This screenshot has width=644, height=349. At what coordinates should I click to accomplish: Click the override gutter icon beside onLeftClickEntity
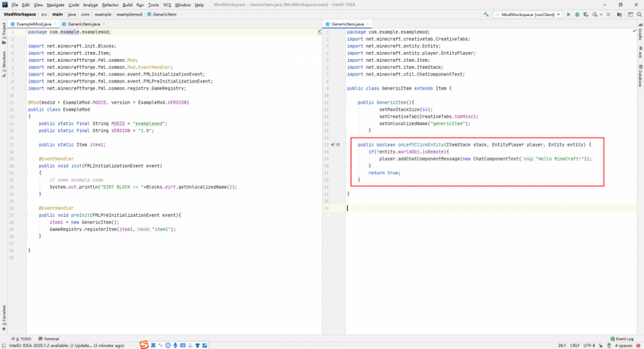click(333, 145)
